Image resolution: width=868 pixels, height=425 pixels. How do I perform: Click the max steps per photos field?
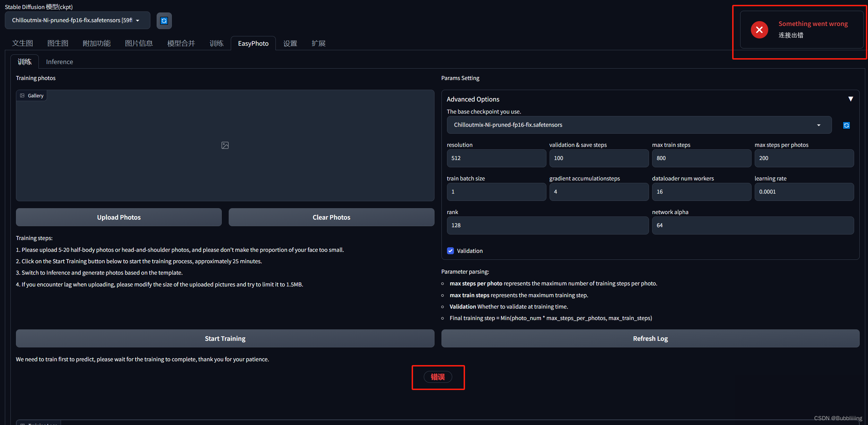[804, 158]
